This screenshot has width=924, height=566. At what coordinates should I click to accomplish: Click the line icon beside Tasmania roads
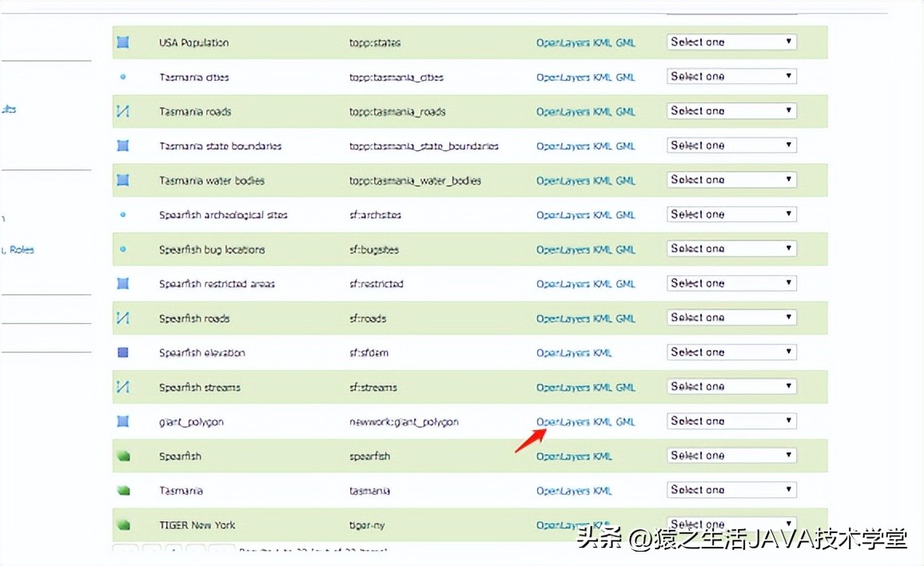tap(122, 111)
